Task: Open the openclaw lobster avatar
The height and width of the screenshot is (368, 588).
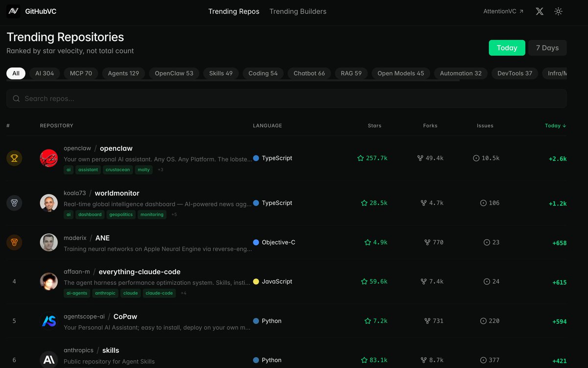Action: 49,158
